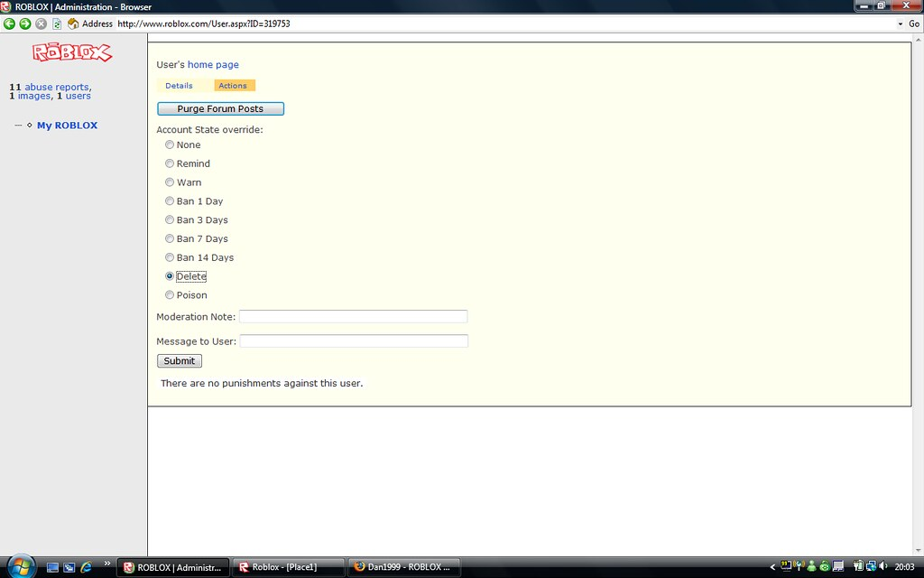Choose the Poison radio option
This screenshot has height=578, width=924.
170,295
